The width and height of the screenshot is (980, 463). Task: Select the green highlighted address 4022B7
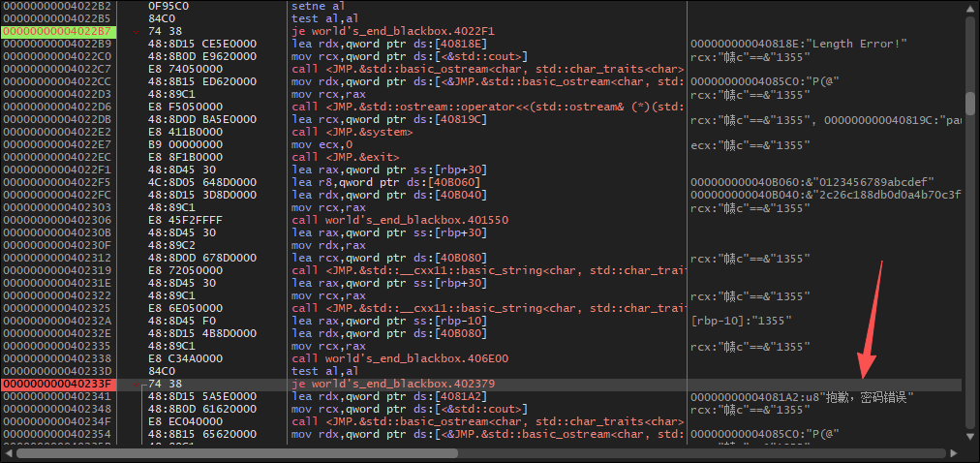pos(58,31)
